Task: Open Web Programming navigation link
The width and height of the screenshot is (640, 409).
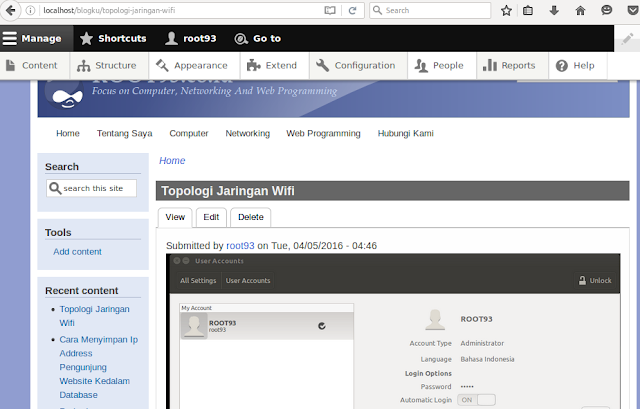Action: click(x=323, y=133)
